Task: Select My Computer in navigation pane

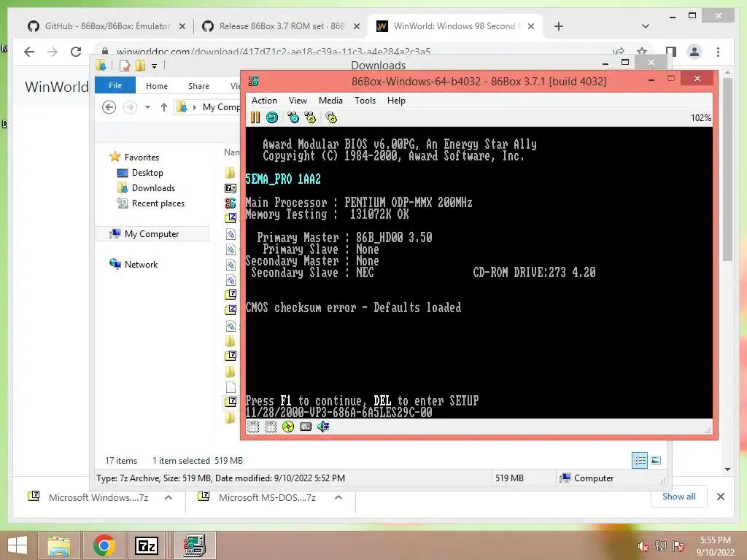Action: click(x=152, y=234)
